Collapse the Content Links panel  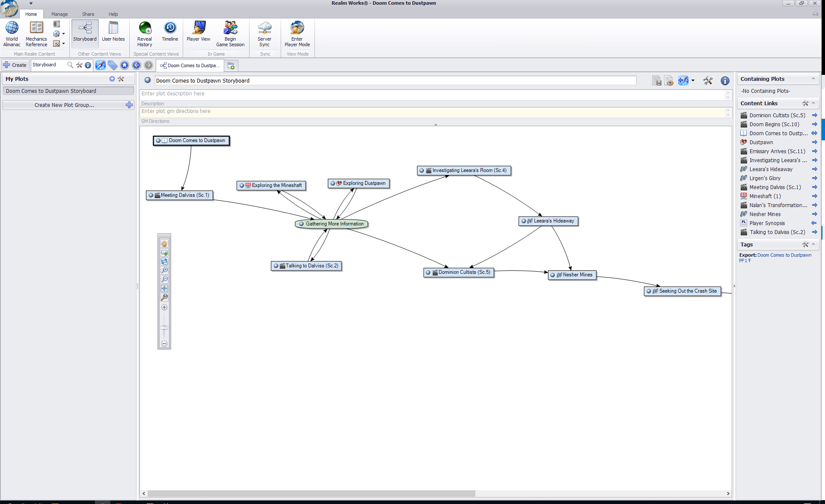click(x=813, y=103)
